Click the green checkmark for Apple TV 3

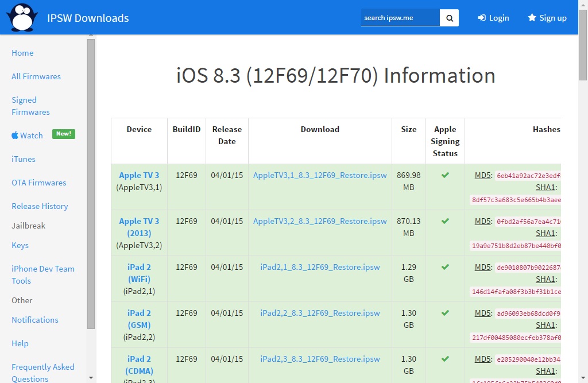pos(445,175)
